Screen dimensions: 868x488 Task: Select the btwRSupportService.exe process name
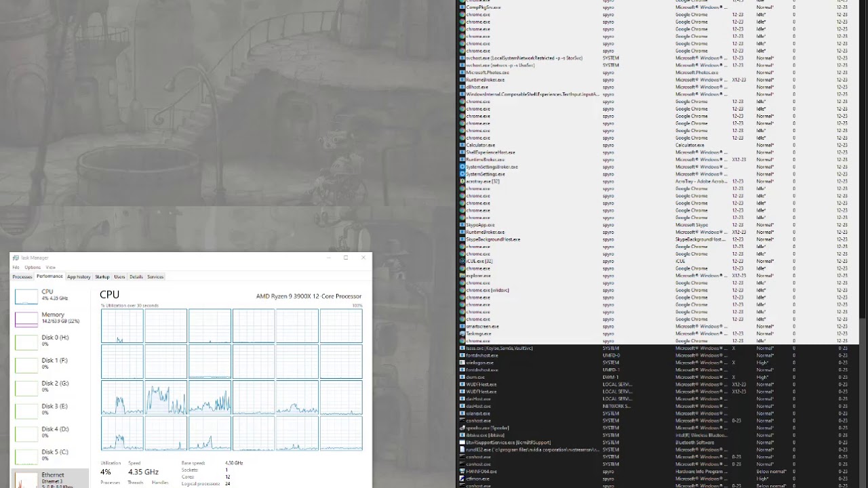pos(509,443)
